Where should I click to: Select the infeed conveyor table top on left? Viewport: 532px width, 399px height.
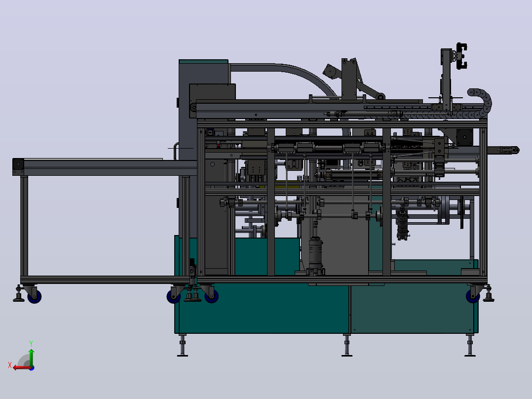[x=105, y=167]
